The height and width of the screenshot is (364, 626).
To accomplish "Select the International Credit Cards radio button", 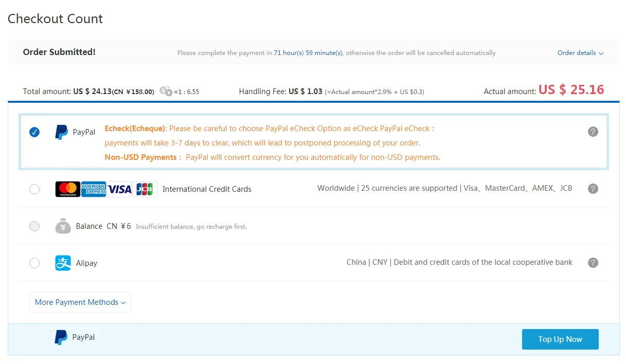I will coord(34,189).
